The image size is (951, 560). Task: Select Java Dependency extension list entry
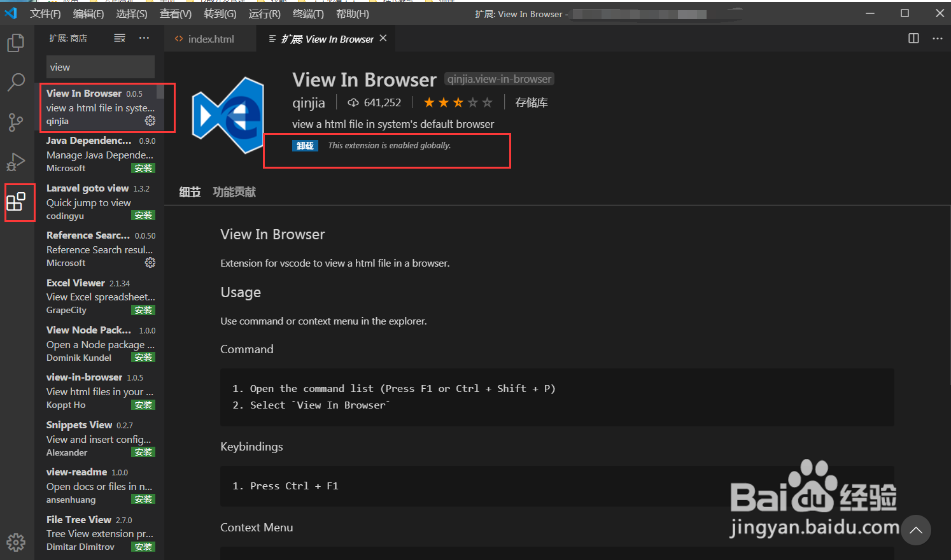[x=99, y=154]
